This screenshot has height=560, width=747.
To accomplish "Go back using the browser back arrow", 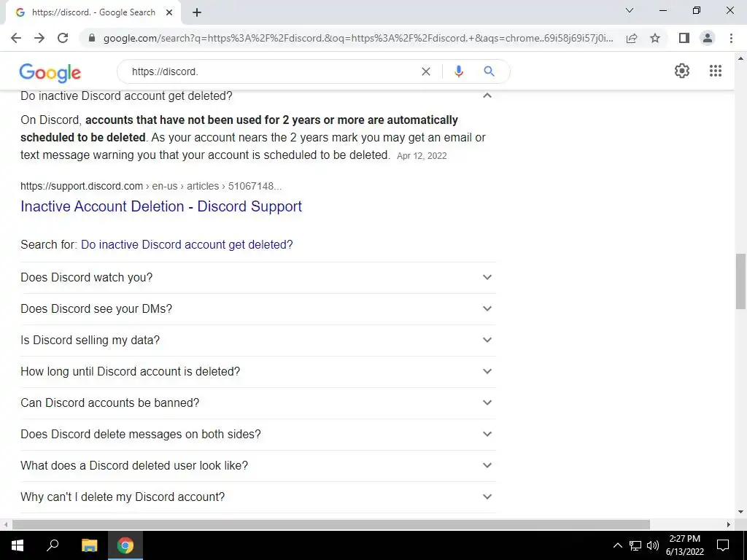I will point(16,38).
